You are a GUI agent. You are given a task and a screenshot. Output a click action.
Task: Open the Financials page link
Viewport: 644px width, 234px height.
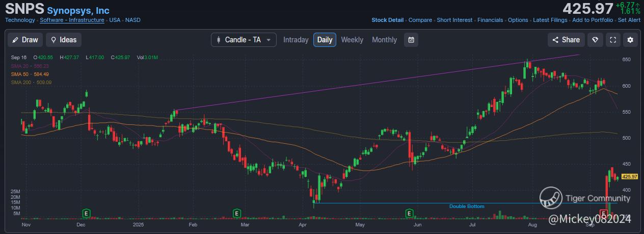coord(490,20)
